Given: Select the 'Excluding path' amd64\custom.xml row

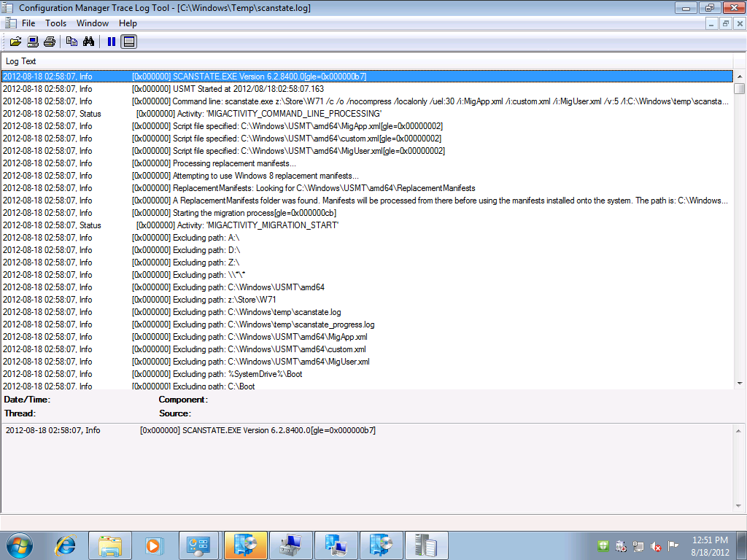Looking at the screenshot, I should 367,349.
